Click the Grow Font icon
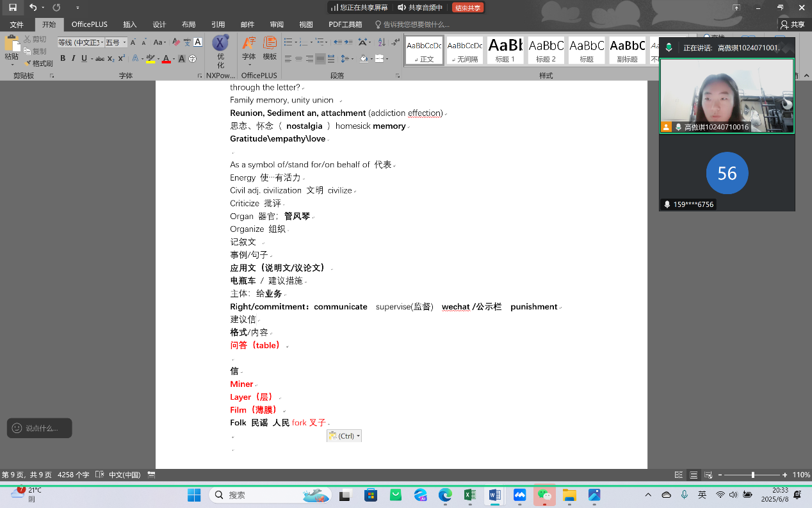812x508 pixels. (x=133, y=42)
